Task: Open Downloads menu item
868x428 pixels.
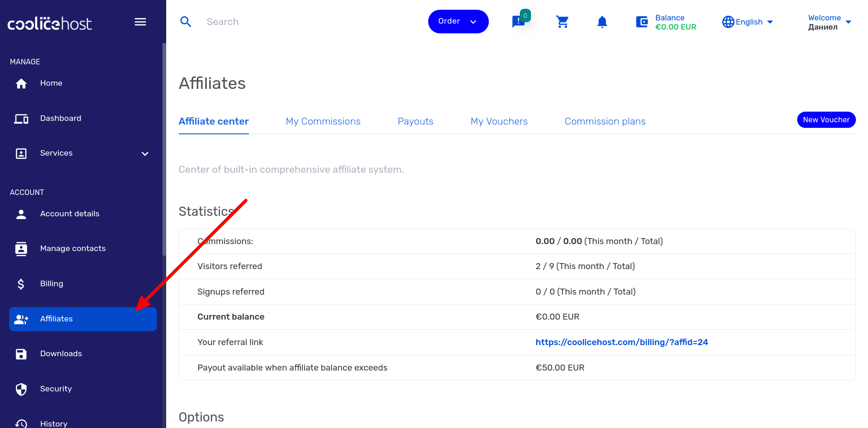Action: (61, 353)
